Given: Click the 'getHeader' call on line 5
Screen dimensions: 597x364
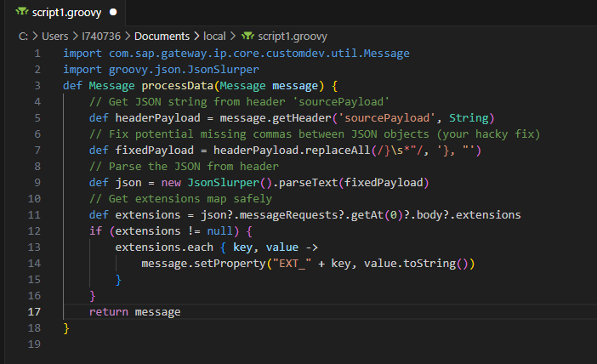Looking at the screenshot, I should click(302, 118).
